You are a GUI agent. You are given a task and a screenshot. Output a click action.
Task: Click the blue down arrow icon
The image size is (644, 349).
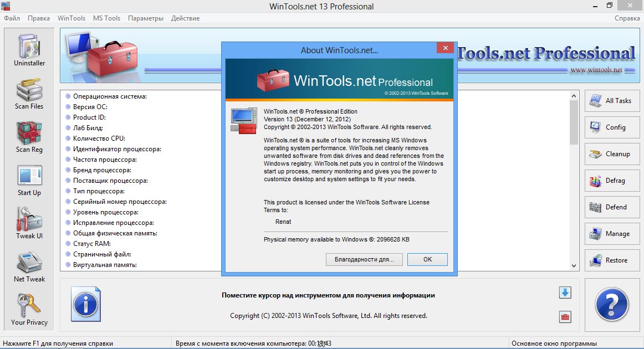[x=565, y=292]
